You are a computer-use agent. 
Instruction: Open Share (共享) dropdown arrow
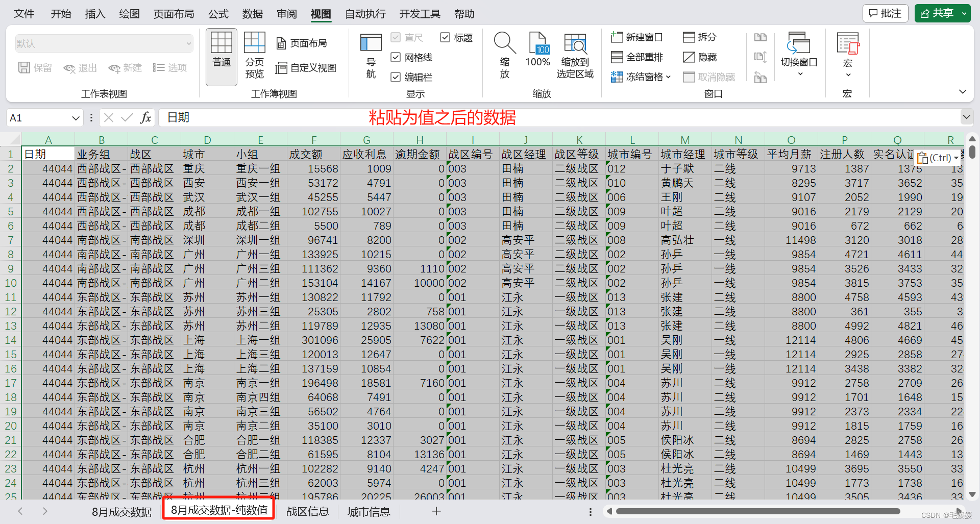point(964,13)
